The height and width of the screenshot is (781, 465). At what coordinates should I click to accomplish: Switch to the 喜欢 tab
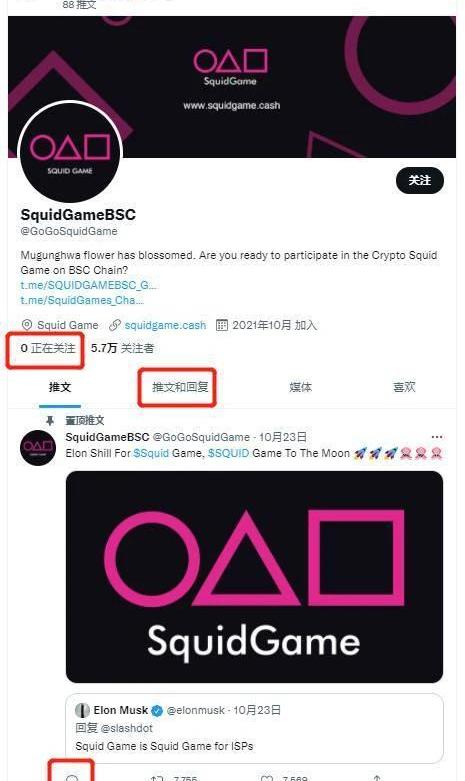click(x=404, y=387)
